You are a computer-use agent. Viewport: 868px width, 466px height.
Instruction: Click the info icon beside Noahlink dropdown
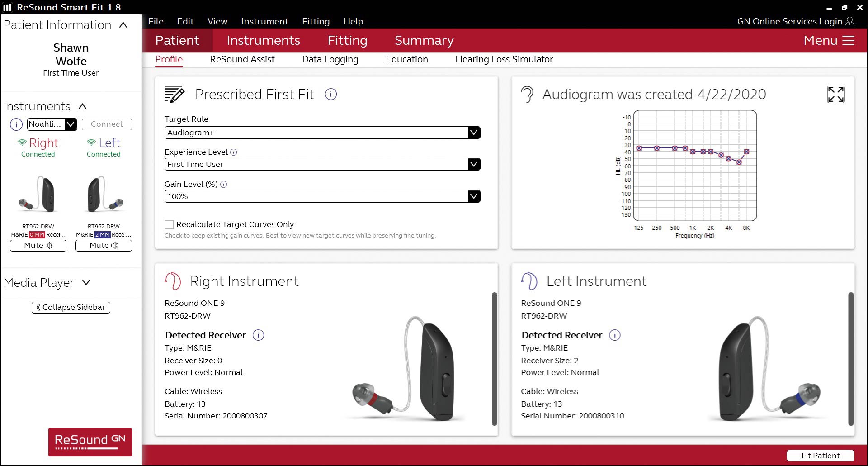click(x=16, y=124)
